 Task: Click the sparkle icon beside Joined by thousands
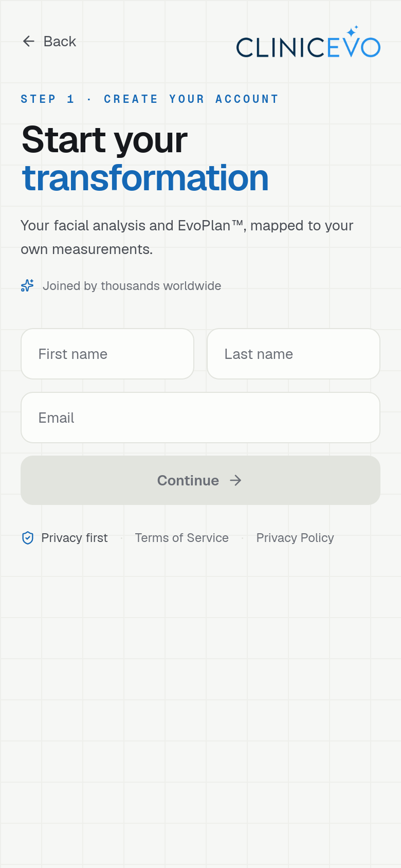[x=27, y=285]
